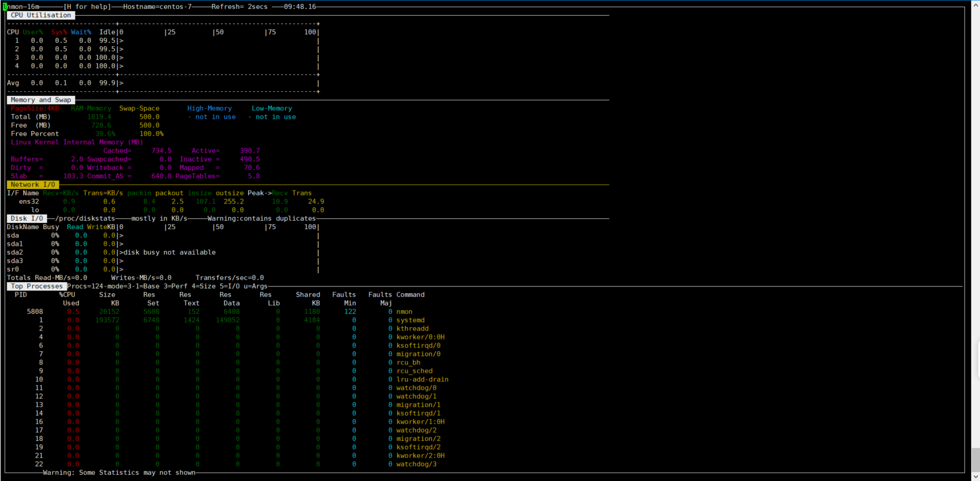Click the ksoftirqd/2 command entry

(418, 447)
